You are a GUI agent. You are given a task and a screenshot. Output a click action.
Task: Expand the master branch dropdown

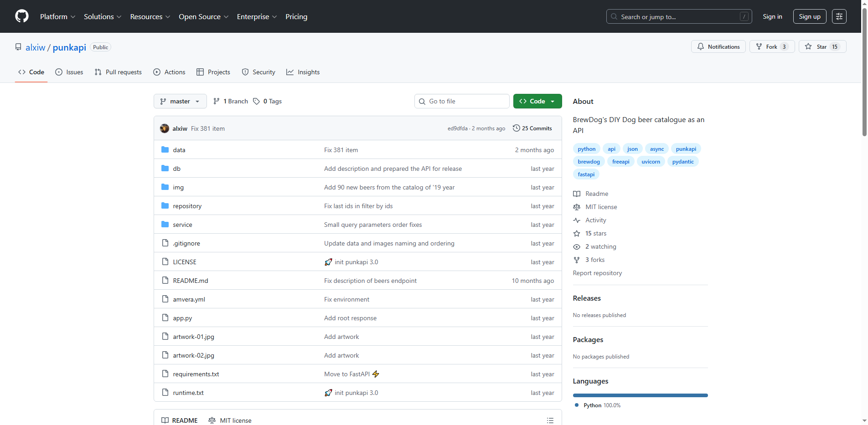[x=180, y=101]
